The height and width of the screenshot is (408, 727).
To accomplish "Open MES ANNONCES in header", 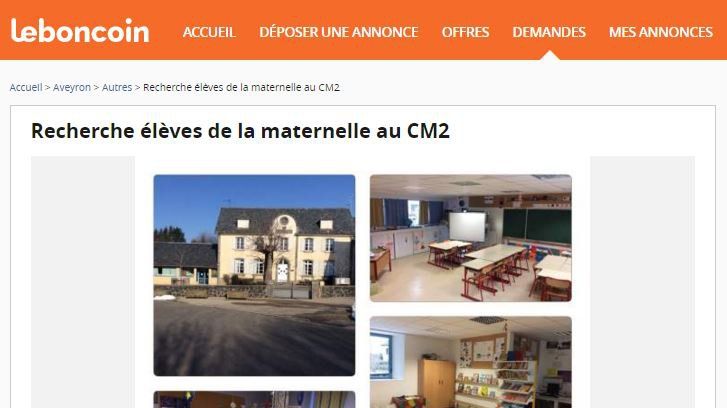I will 661,32.
